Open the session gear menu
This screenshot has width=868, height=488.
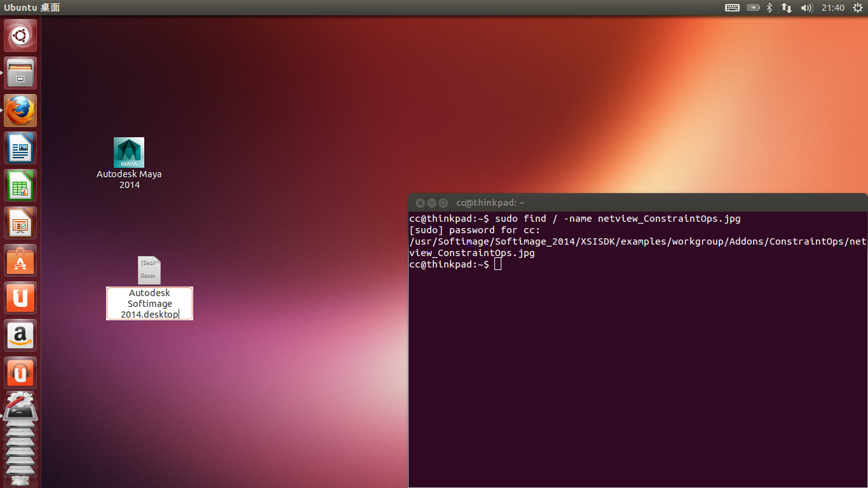[x=857, y=8]
